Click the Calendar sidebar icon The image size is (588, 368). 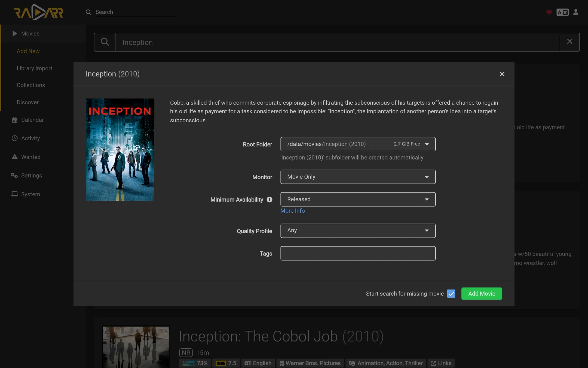15,120
